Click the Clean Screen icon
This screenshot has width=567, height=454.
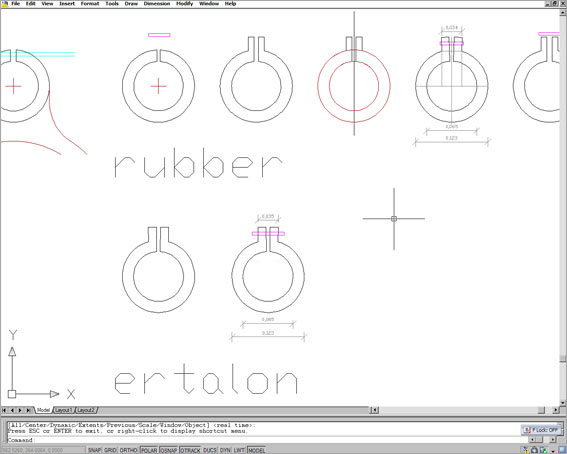tap(562, 450)
